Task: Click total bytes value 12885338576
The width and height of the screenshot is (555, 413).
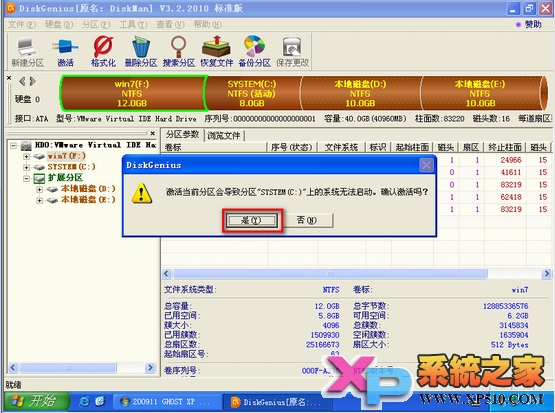Action: point(505,306)
